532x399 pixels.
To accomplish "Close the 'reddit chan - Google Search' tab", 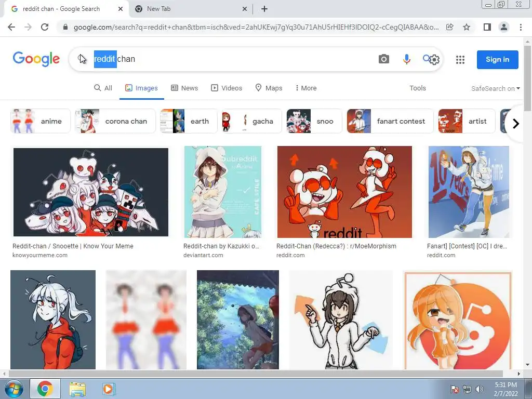I will (x=121, y=9).
